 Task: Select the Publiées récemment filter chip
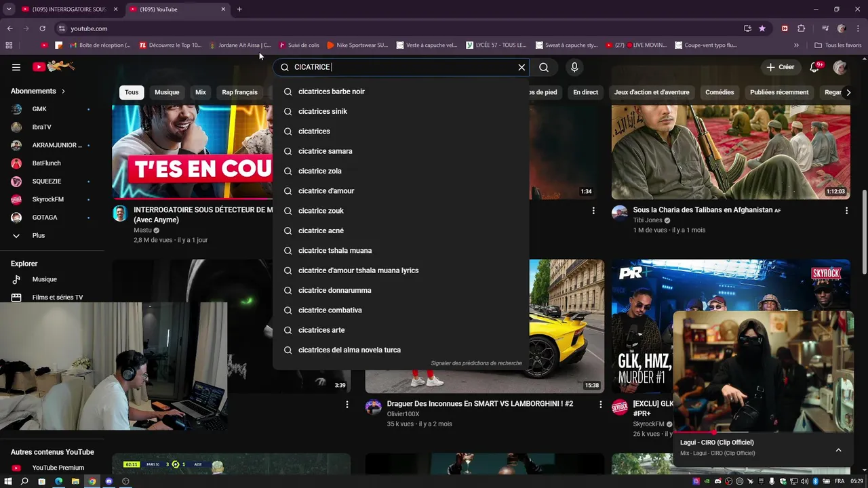(779, 92)
